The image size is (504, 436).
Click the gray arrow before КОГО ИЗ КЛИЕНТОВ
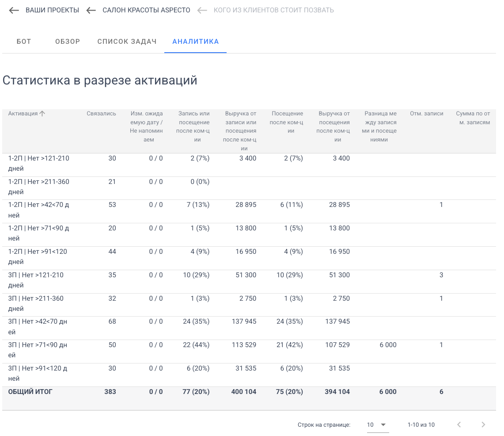[202, 10]
